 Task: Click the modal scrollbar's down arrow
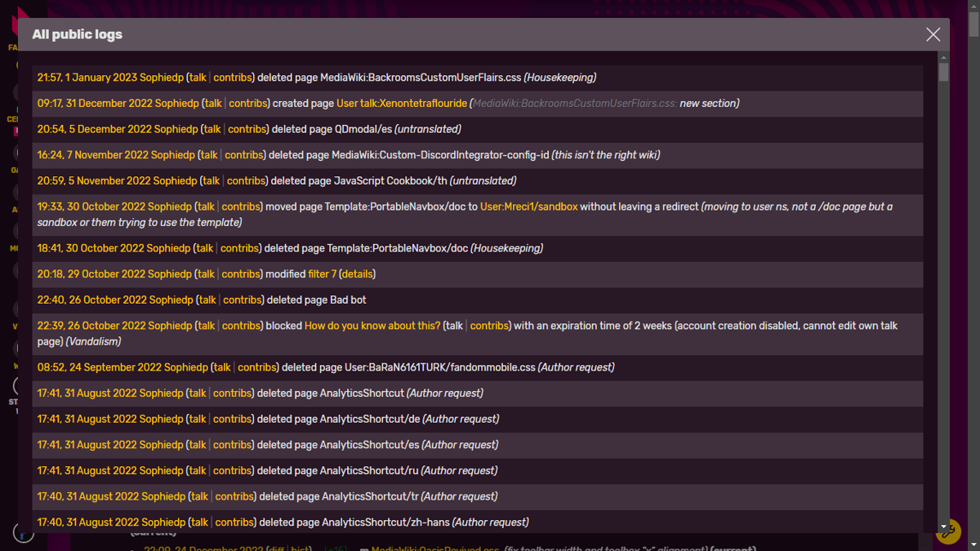tap(943, 526)
